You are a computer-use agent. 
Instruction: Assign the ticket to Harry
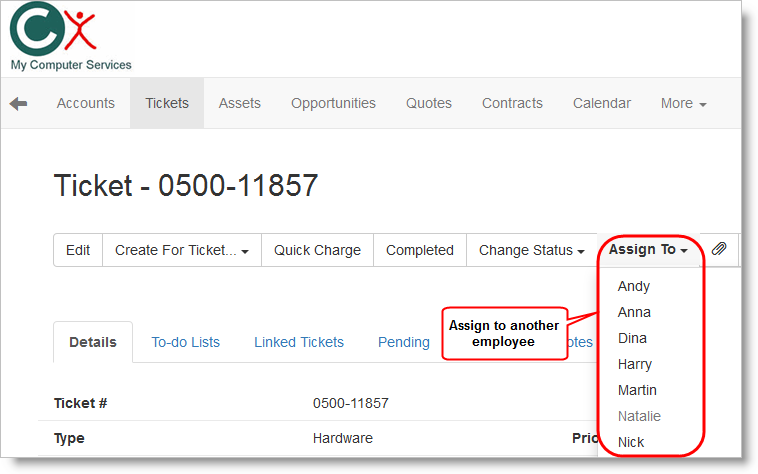point(636,364)
